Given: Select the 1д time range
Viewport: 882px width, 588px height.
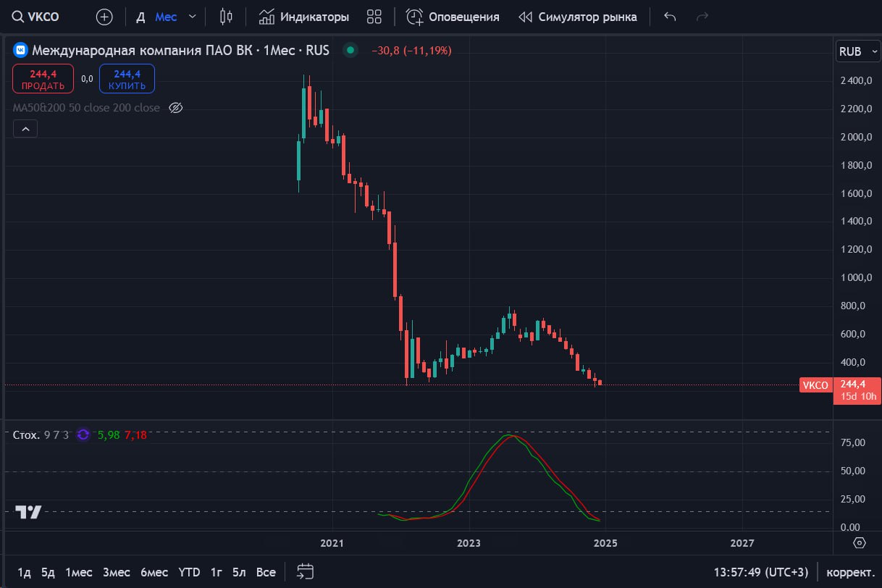Looking at the screenshot, I should (x=24, y=572).
